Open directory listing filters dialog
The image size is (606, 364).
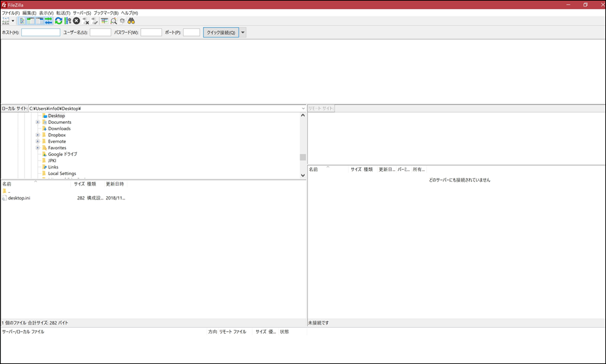click(104, 21)
